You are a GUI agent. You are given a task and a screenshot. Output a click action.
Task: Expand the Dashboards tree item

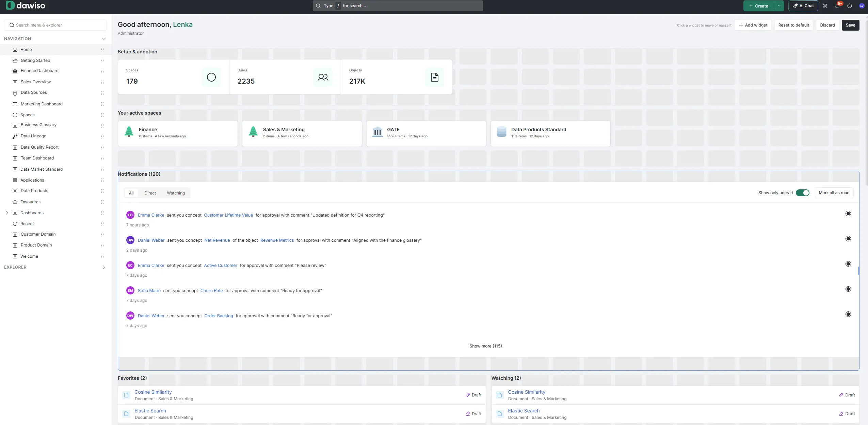coord(7,213)
